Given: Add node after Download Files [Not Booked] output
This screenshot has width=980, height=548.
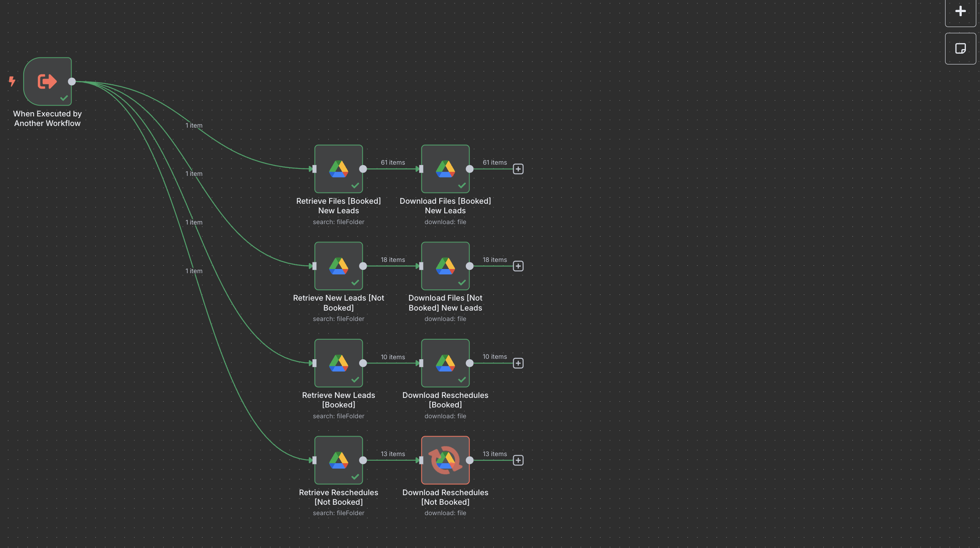Looking at the screenshot, I should tap(518, 266).
